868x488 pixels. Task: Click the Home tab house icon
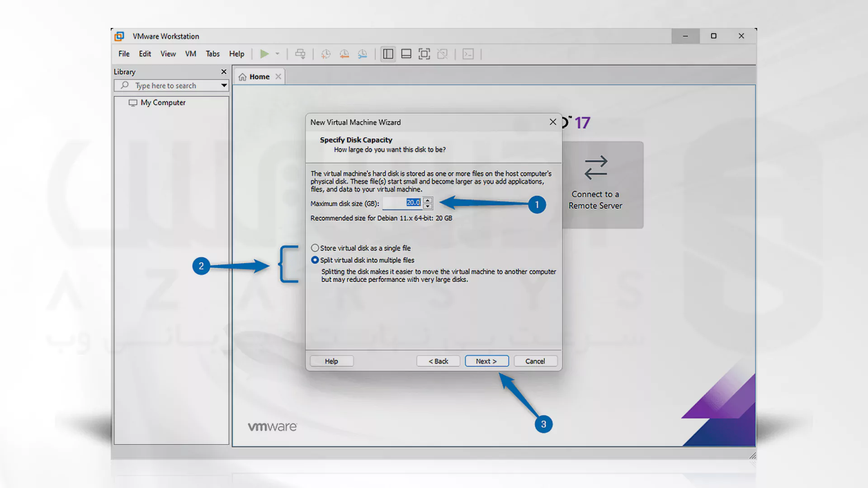click(243, 77)
